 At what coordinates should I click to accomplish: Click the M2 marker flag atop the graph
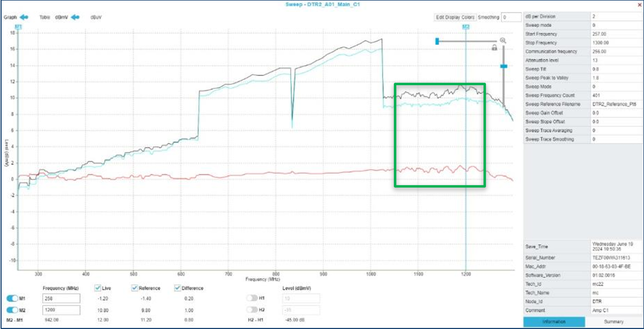(x=466, y=26)
